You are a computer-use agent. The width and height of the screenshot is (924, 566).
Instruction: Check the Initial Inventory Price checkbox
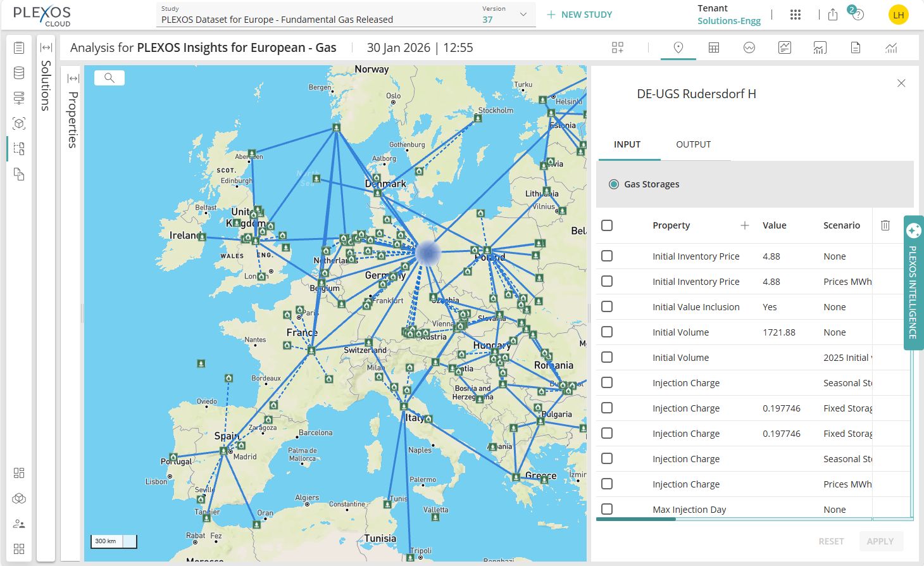(x=607, y=256)
